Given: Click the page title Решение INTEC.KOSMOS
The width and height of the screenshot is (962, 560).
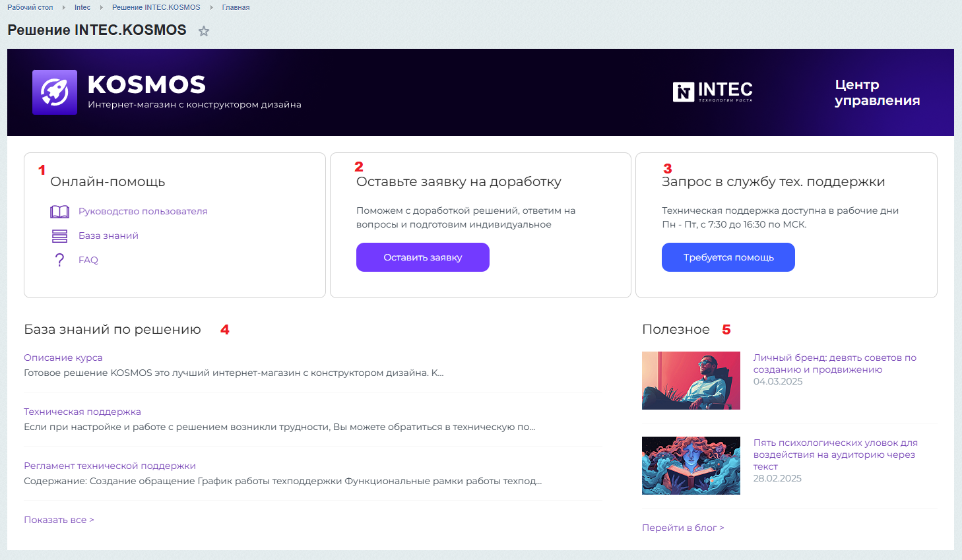Looking at the screenshot, I should 97,30.
